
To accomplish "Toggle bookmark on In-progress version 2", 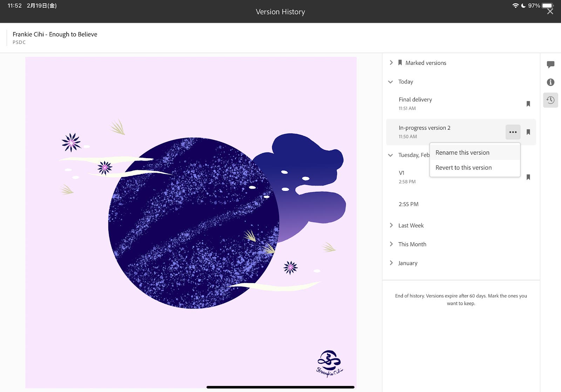I will [x=528, y=132].
